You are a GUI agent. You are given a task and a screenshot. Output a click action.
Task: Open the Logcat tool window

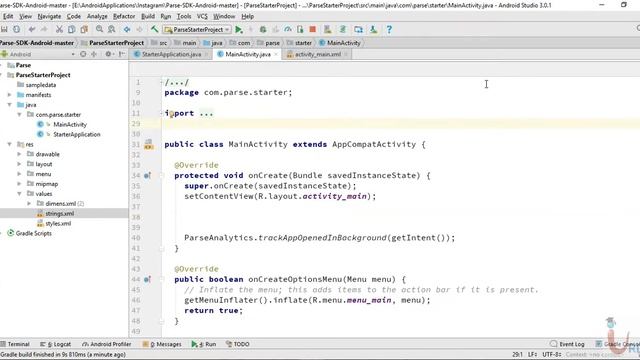(x=56, y=344)
